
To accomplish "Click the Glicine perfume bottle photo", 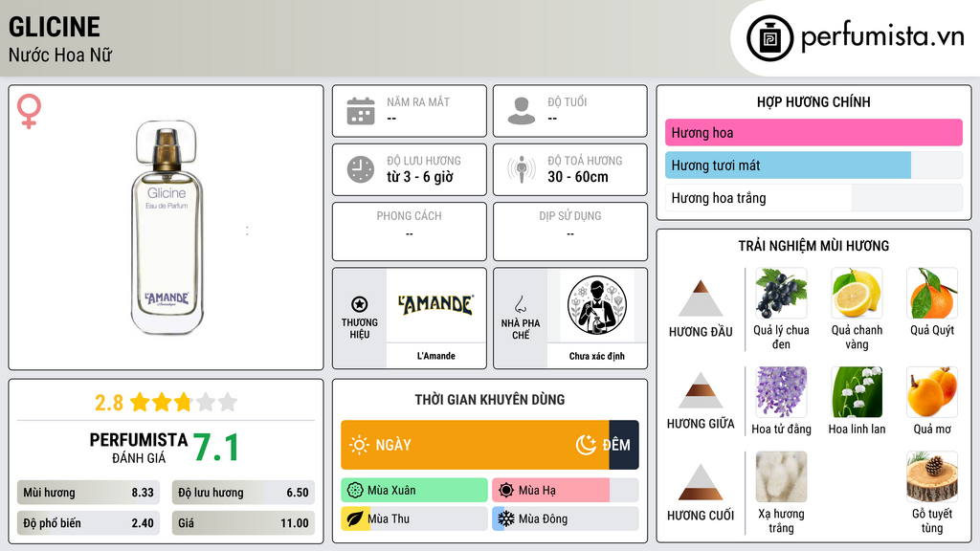I will pyautogui.click(x=167, y=228).
